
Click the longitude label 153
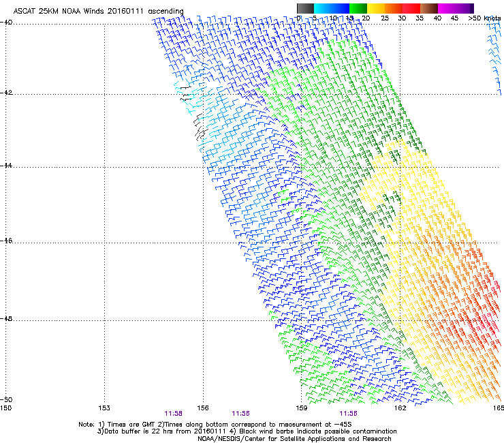(x=104, y=408)
